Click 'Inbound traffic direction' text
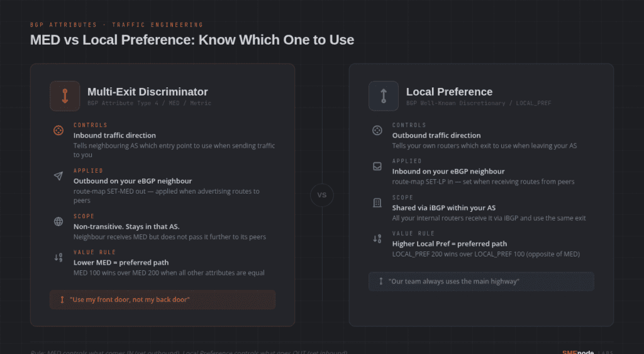The width and height of the screenshot is (644, 354). pos(114,135)
